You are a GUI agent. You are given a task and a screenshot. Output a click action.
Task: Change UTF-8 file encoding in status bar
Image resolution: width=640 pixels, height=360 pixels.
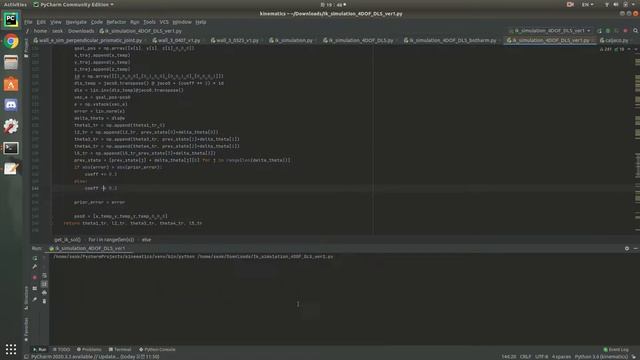coord(542,357)
